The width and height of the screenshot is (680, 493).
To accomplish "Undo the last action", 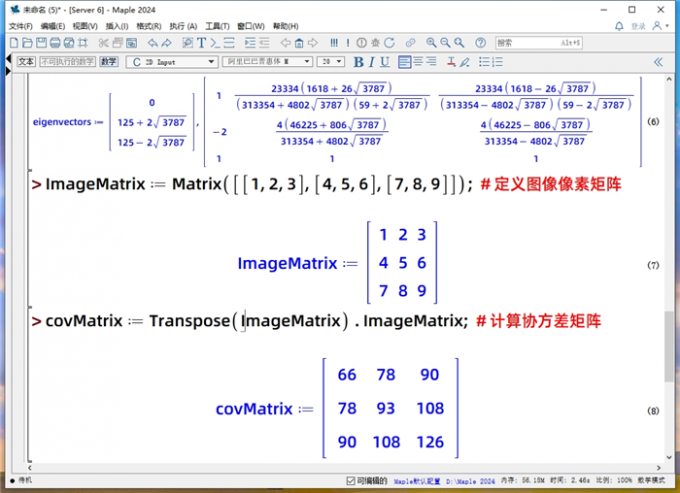I will [x=153, y=42].
